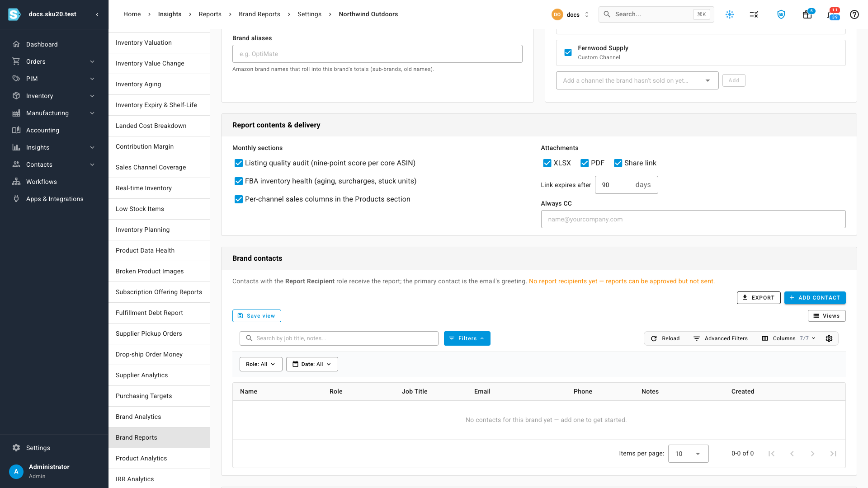Click the Always CC email field
Viewport: 868px width, 488px height.
click(x=693, y=219)
